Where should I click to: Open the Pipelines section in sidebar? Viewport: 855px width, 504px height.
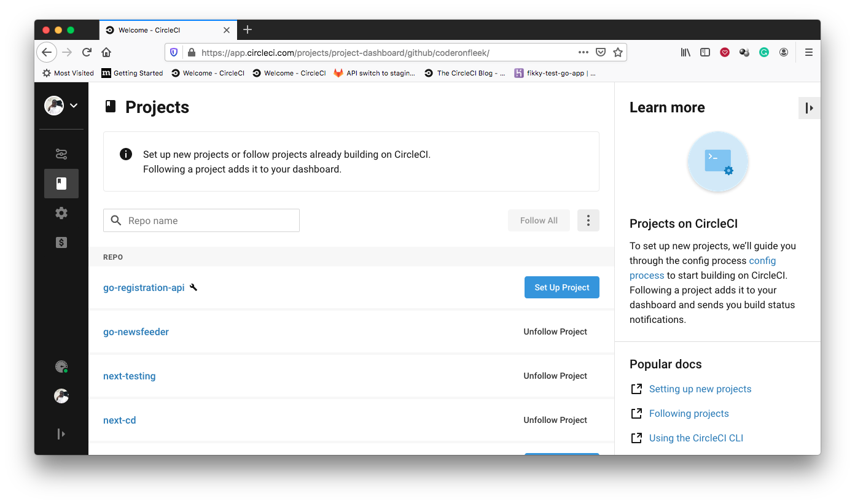[x=61, y=154]
